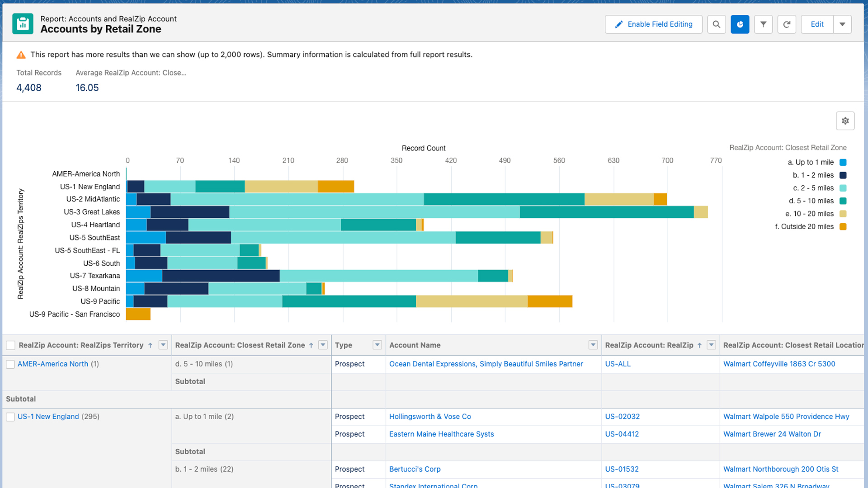Image resolution: width=868 pixels, height=488 pixels.
Task: Click Enable Field Editing button
Action: tap(653, 24)
